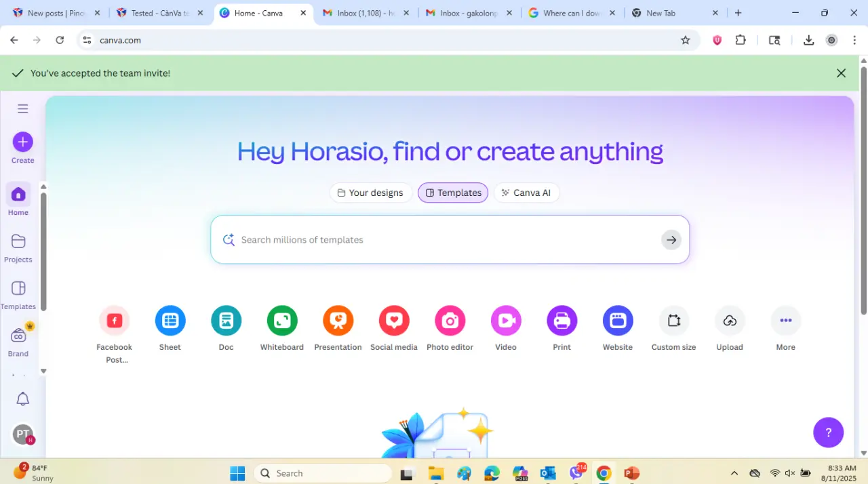Screen dimensions: 868x484
Task: Select the Your designs pill
Action: (370, 193)
